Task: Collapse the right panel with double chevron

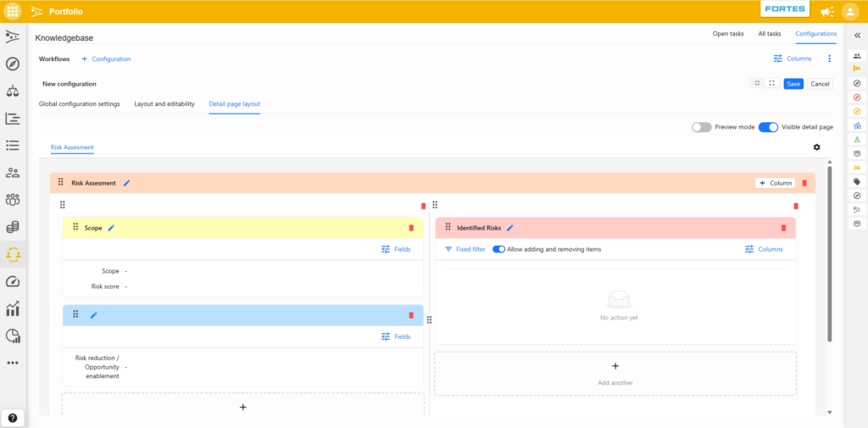Action: click(x=857, y=35)
